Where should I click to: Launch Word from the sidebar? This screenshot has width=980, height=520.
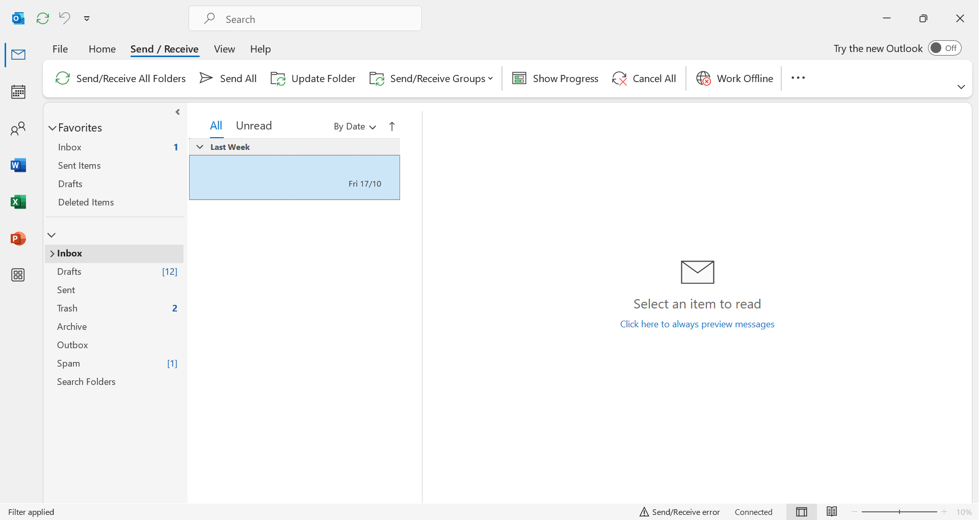[x=18, y=165]
